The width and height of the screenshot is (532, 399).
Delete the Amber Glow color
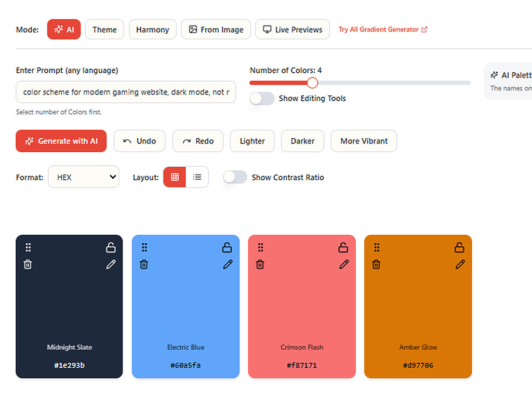376,264
